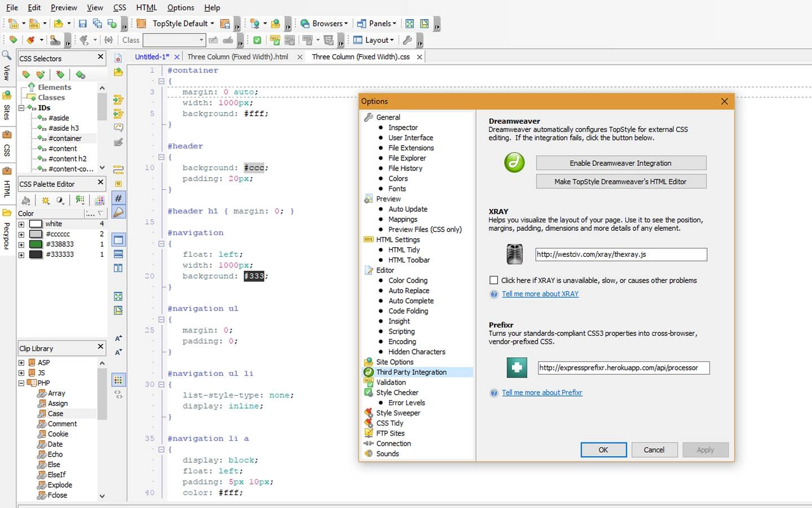Click the full screen toggle icon

point(410,24)
